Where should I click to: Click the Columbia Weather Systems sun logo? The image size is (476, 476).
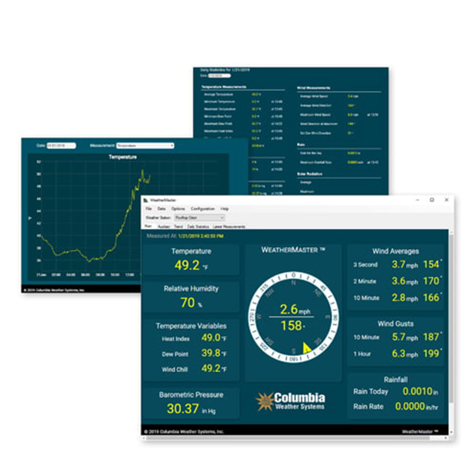pyautogui.click(x=265, y=401)
